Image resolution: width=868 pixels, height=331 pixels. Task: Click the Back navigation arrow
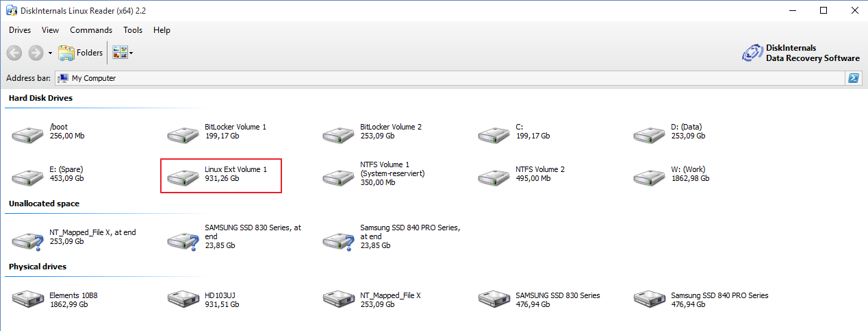[14, 53]
